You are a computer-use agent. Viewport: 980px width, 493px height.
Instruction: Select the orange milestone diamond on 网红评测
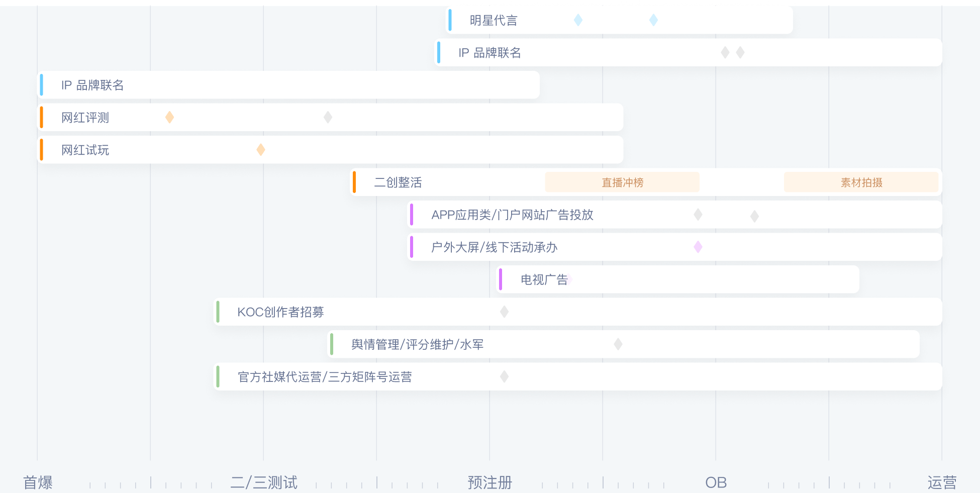coord(170,117)
